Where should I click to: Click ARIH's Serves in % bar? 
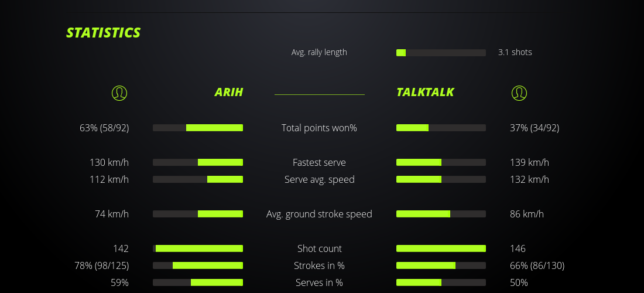click(x=198, y=282)
